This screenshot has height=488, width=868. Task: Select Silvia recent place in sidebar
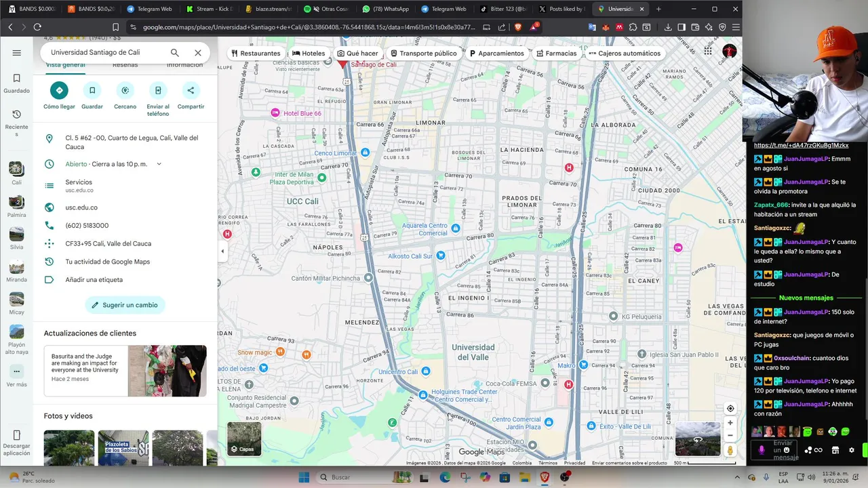[17, 238]
